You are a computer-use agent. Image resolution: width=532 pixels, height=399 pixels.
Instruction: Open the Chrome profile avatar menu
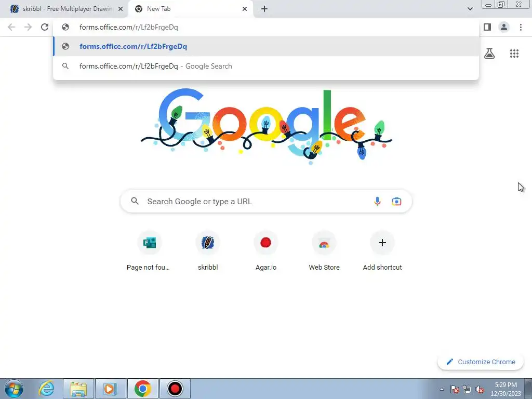504,27
